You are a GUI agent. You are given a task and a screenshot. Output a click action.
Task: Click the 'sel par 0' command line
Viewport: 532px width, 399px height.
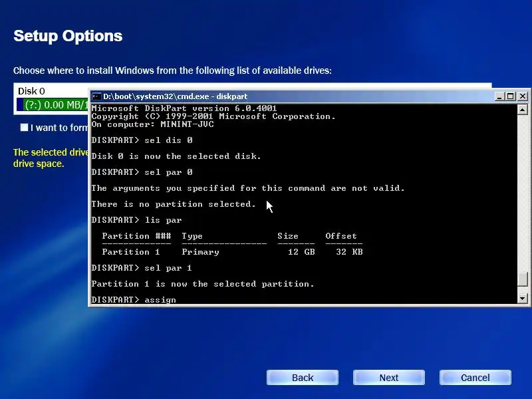[x=142, y=172]
